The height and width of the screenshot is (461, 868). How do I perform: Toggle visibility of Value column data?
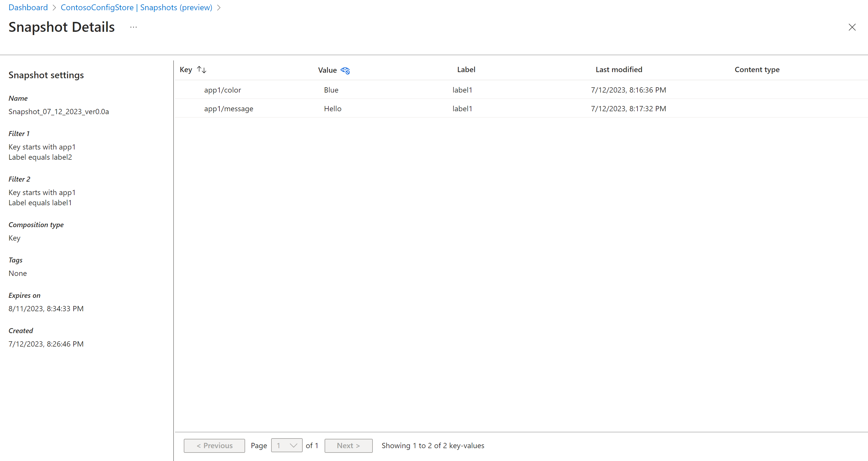[345, 70]
